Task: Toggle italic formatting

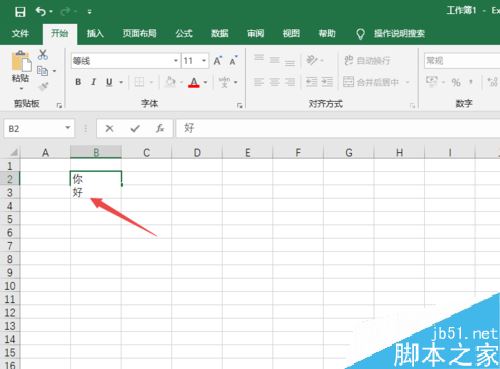Action: [93, 82]
